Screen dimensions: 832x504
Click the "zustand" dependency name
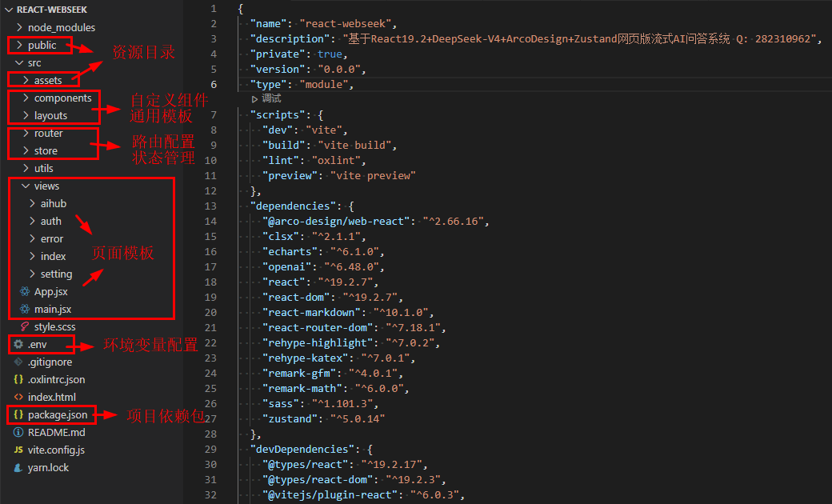click(x=290, y=419)
